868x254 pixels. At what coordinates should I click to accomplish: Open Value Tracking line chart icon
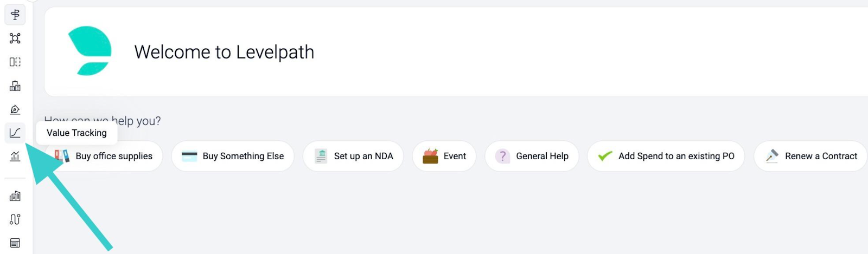click(x=15, y=133)
